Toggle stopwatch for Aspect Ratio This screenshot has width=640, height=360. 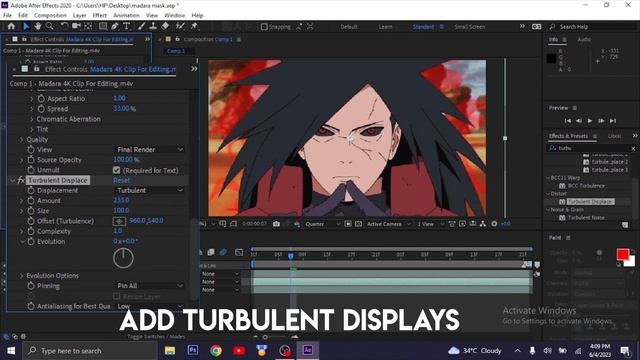[x=41, y=98]
